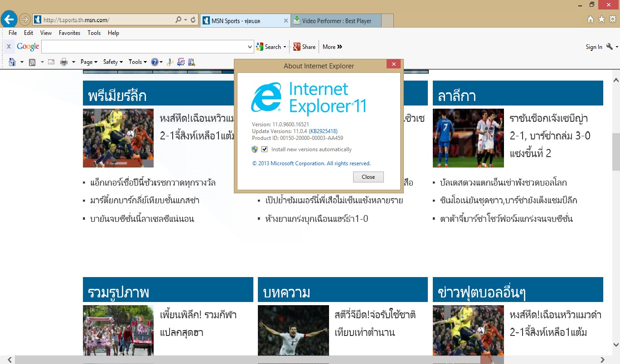This screenshot has width=620, height=364.
Task: Click the middle add-on icon on command bar
Action: coord(181,62)
